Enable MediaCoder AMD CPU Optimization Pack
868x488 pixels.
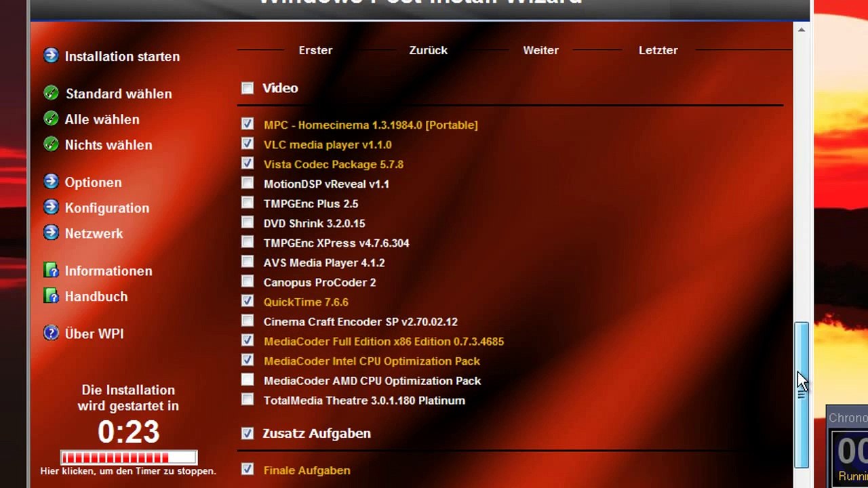pos(248,380)
